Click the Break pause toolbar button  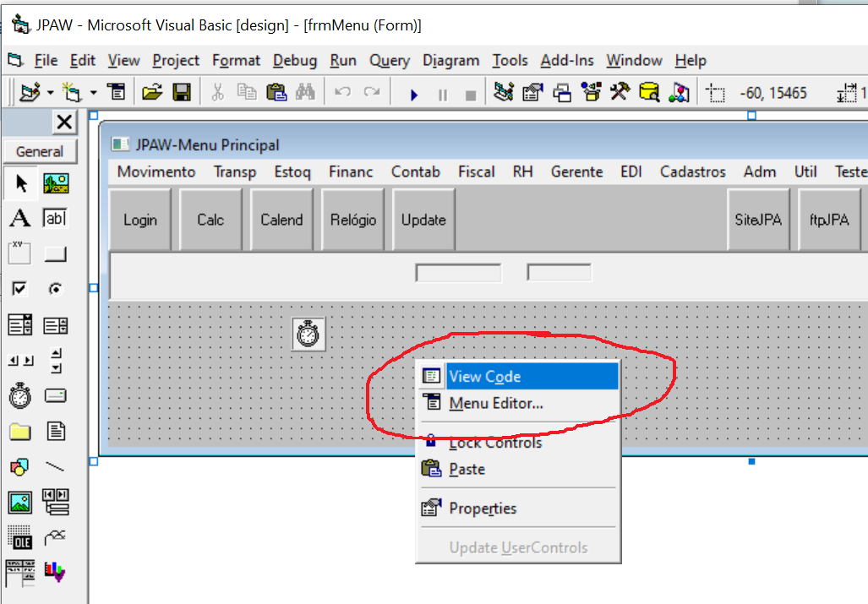[442, 95]
